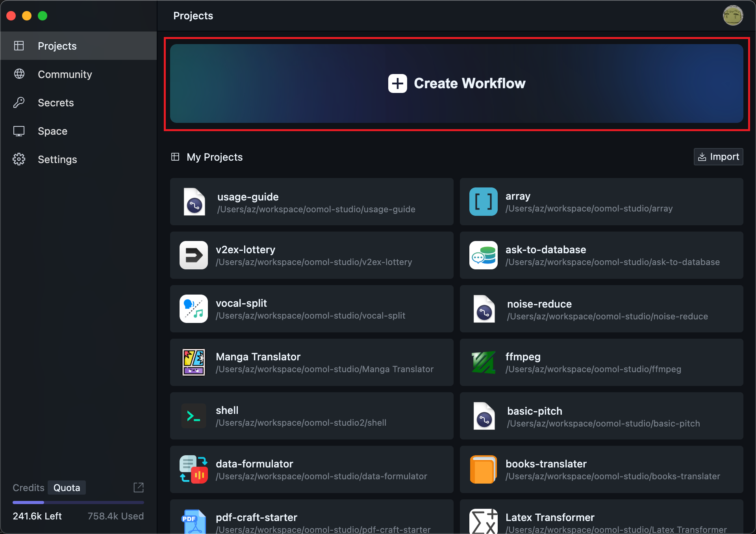
Task: Click the Import button
Action: click(718, 157)
